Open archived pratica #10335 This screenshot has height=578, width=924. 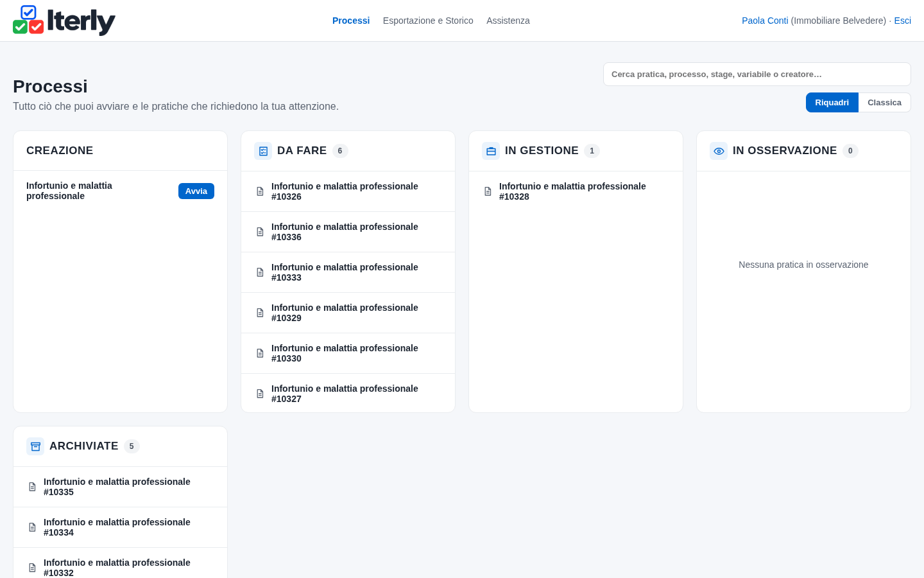[x=120, y=487]
